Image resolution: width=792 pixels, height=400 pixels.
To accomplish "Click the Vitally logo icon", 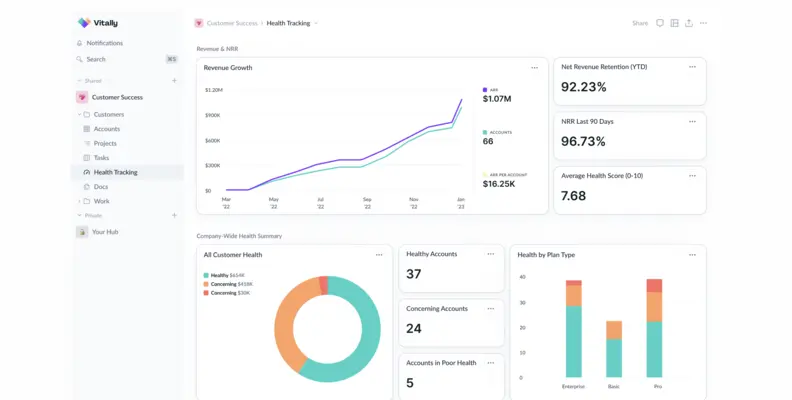I will pos(84,23).
